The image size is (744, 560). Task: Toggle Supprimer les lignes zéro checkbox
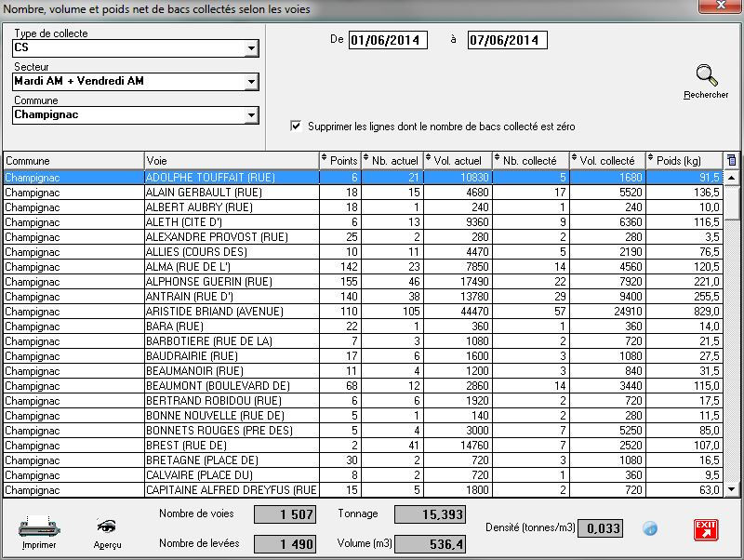click(296, 126)
